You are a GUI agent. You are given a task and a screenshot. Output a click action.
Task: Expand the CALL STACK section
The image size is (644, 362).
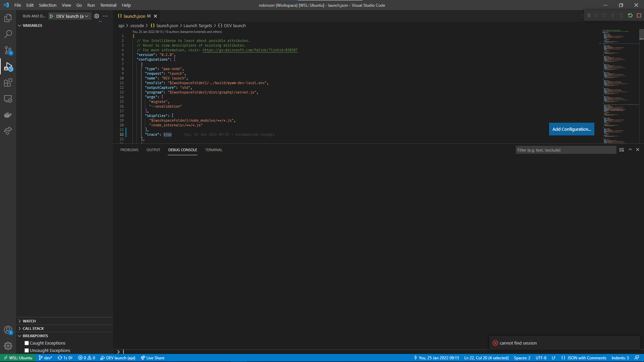pyautogui.click(x=33, y=328)
